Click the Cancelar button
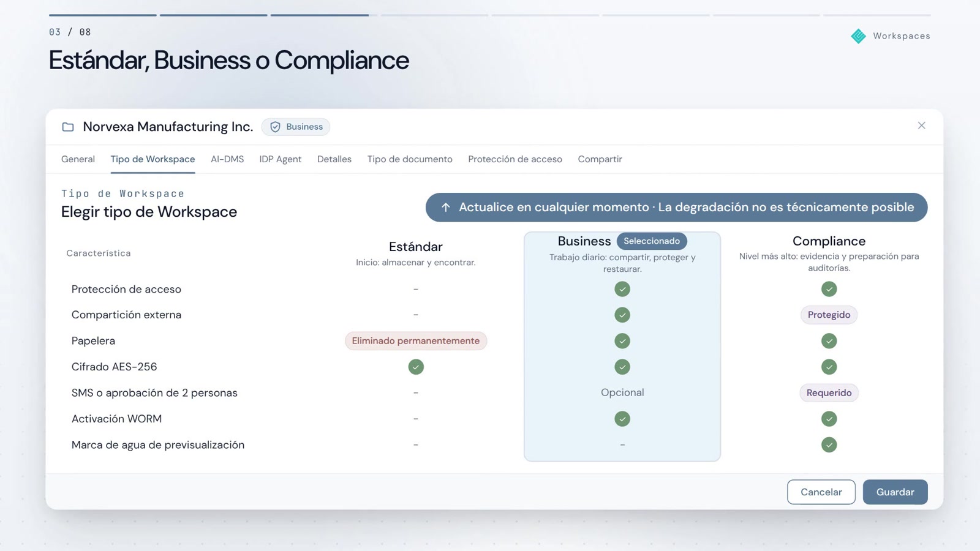Screen dimensions: 980x551 (821, 492)
